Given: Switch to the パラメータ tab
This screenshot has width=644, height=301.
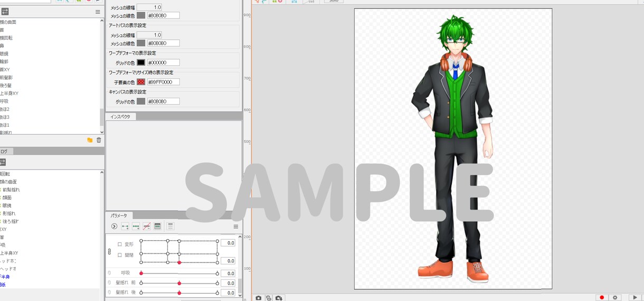Looking at the screenshot, I should coord(119,215).
